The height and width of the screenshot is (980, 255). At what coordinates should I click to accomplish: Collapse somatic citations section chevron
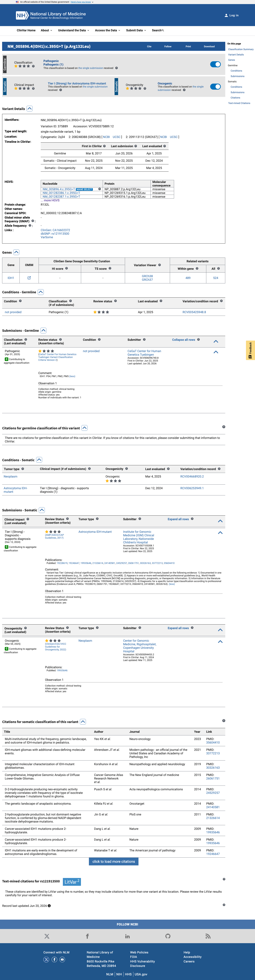[x=83, y=722]
